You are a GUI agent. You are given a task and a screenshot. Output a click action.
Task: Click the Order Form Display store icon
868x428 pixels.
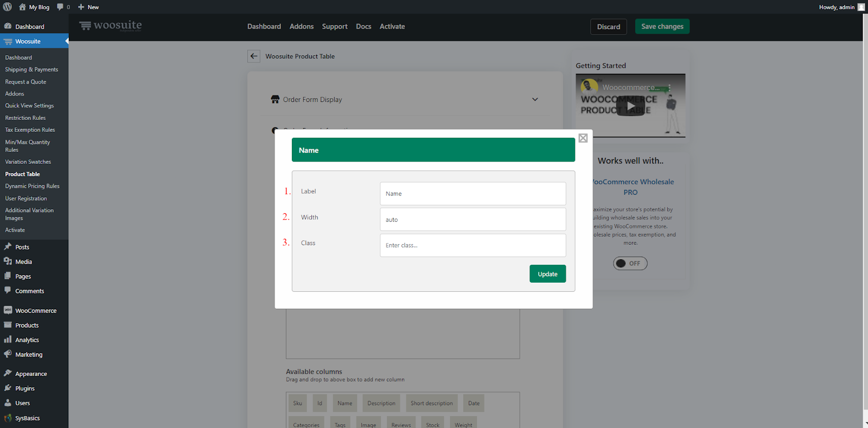(x=275, y=99)
